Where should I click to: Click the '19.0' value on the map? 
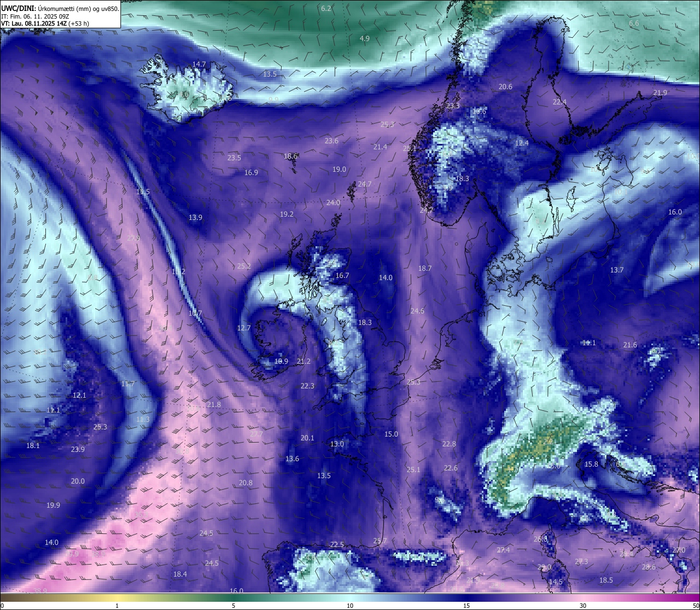[339, 169]
